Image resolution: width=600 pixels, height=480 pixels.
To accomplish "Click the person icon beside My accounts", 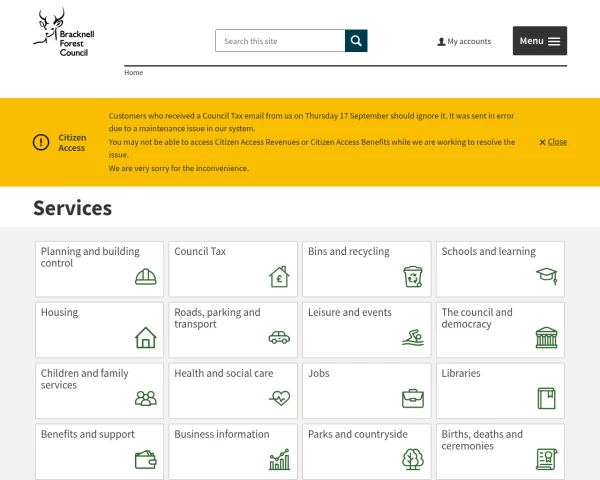I will point(441,41).
